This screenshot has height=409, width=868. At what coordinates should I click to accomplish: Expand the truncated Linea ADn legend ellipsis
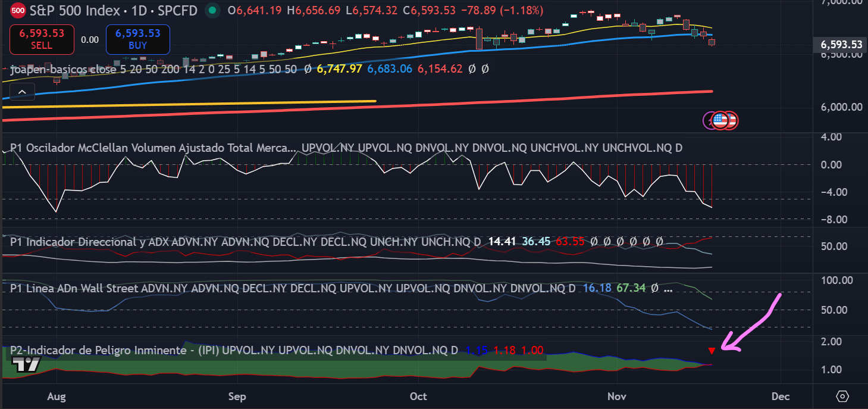pos(668,288)
